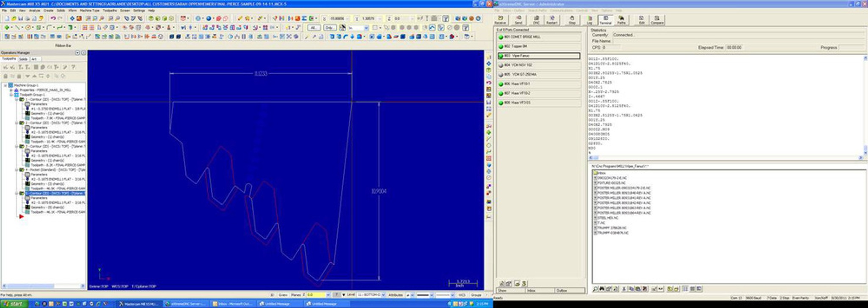This screenshot has height=308, width=868.
Task: Click the Create point tool icon
Action: click(7, 28)
